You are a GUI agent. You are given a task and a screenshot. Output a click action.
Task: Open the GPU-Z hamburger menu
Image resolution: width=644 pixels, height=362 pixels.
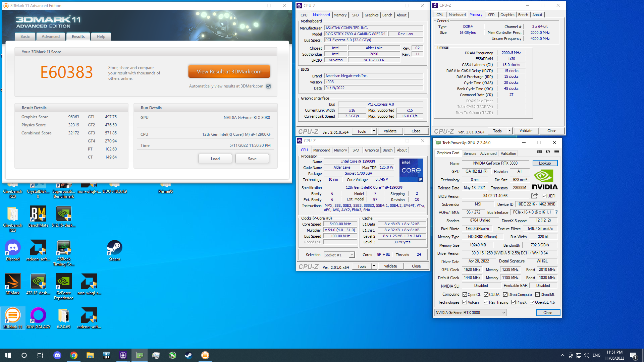tap(556, 152)
